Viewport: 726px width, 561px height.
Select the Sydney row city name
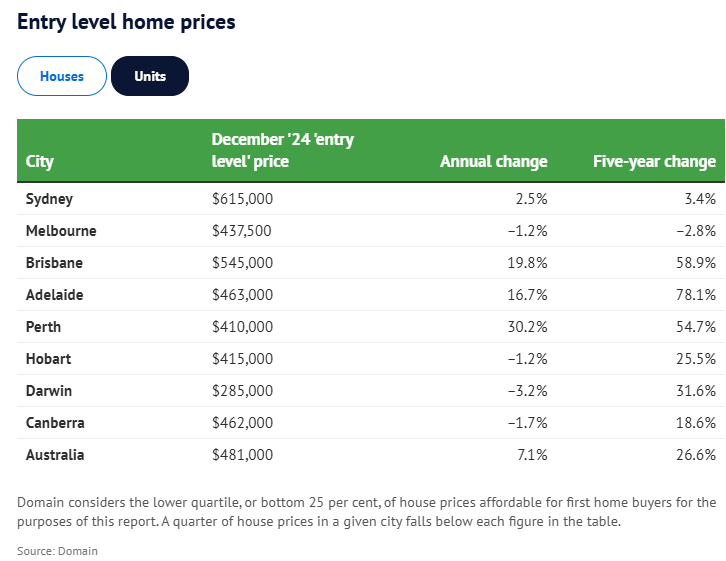click(49, 199)
